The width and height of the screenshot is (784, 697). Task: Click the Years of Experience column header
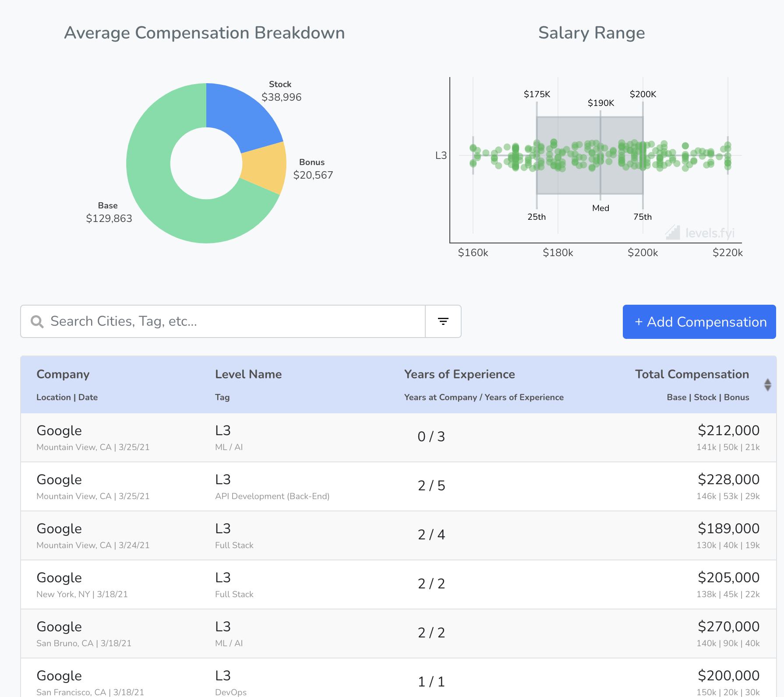[459, 374]
